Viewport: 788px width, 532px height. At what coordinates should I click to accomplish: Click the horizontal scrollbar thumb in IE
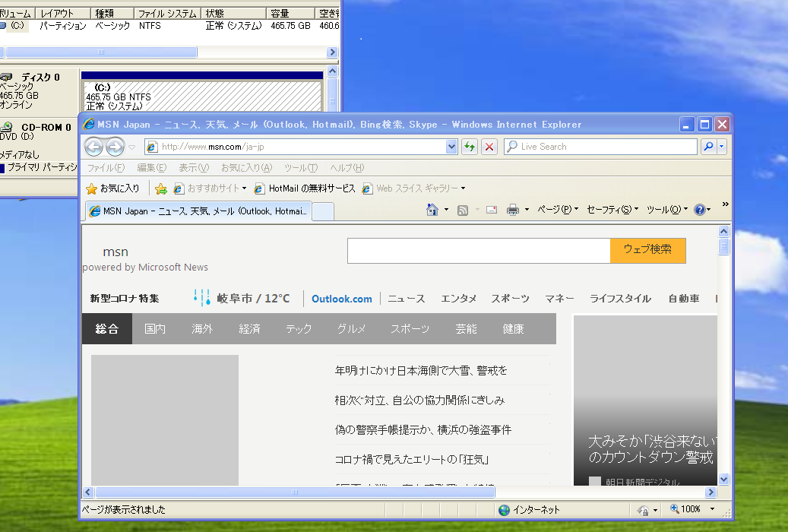(x=295, y=492)
